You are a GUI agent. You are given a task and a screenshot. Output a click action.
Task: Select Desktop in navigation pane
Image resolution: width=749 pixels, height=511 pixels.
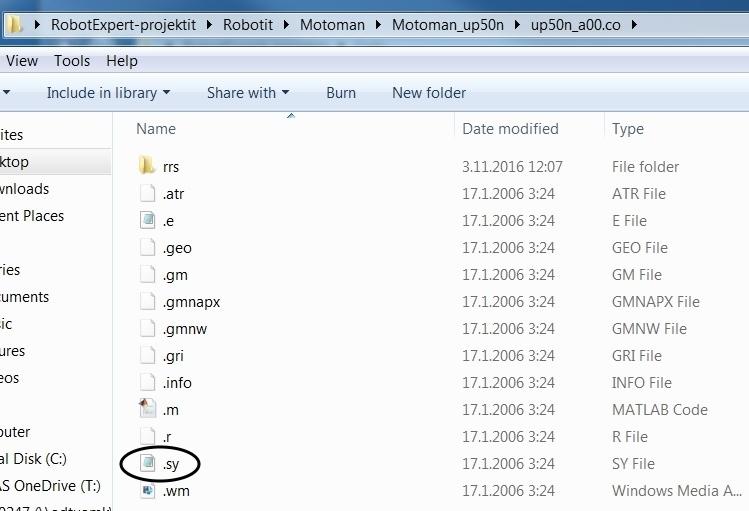(14, 162)
